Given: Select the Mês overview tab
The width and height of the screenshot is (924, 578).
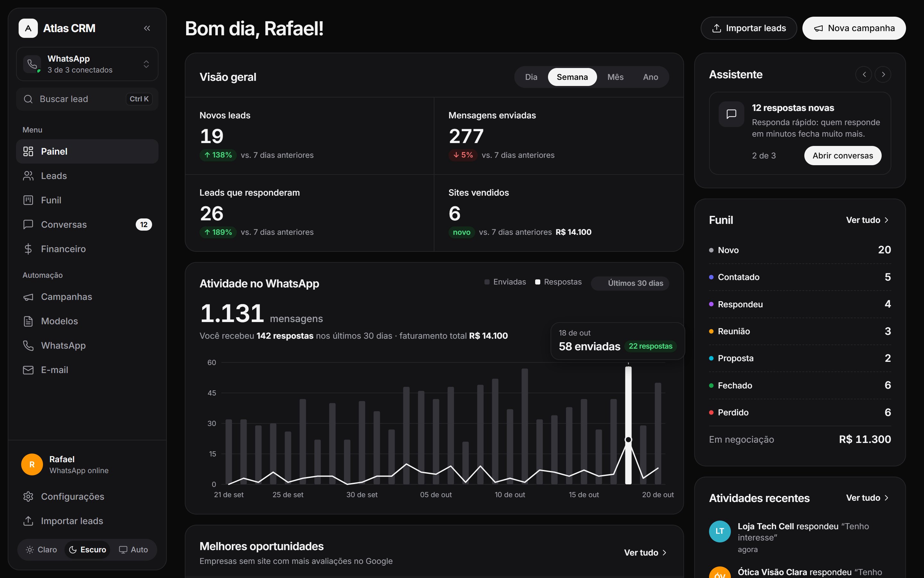Looking at the screenshot, I should (615, 77).
